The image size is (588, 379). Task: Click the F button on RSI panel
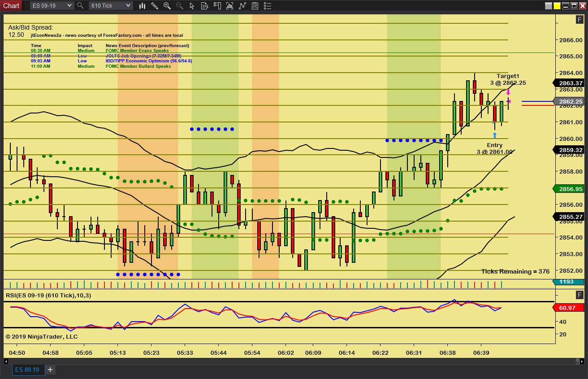579,295
